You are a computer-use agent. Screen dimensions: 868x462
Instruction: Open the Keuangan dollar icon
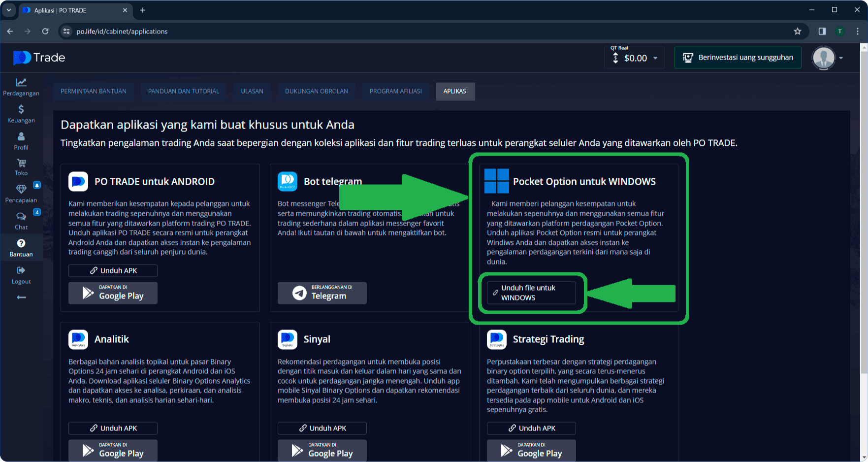(x=21, y=109)
